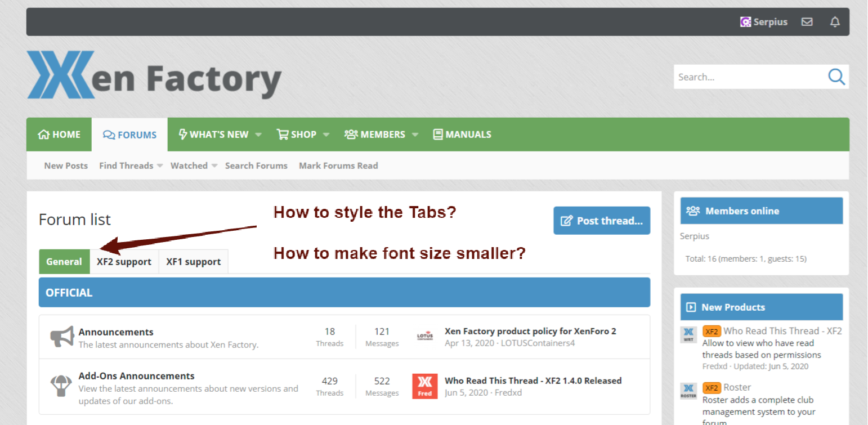Screen dimensions: 868x425
Task: Click the '522 Messages' count
Action: tap(382, 386)
